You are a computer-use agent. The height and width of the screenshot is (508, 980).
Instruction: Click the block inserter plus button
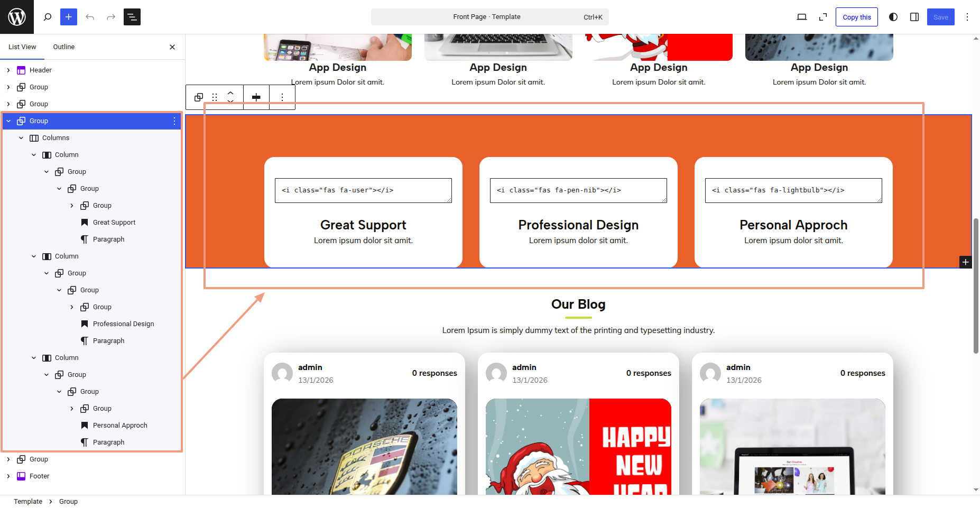coord(69,17)
